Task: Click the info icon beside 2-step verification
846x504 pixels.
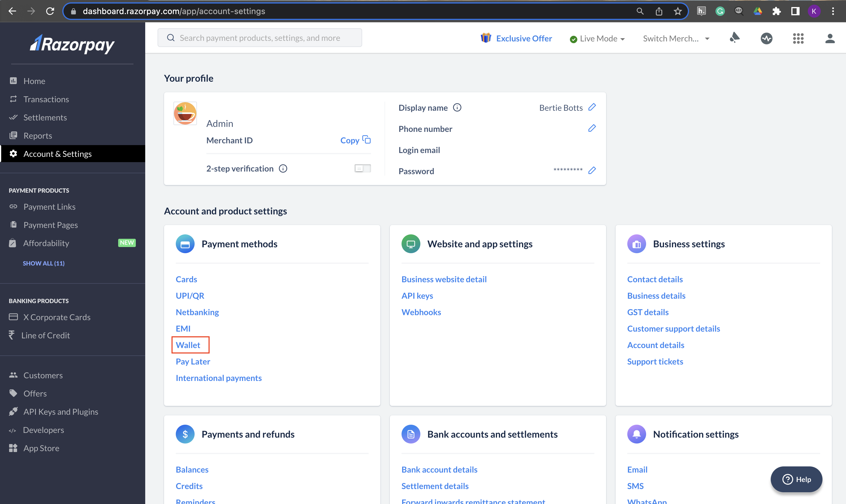Action: 283,169
